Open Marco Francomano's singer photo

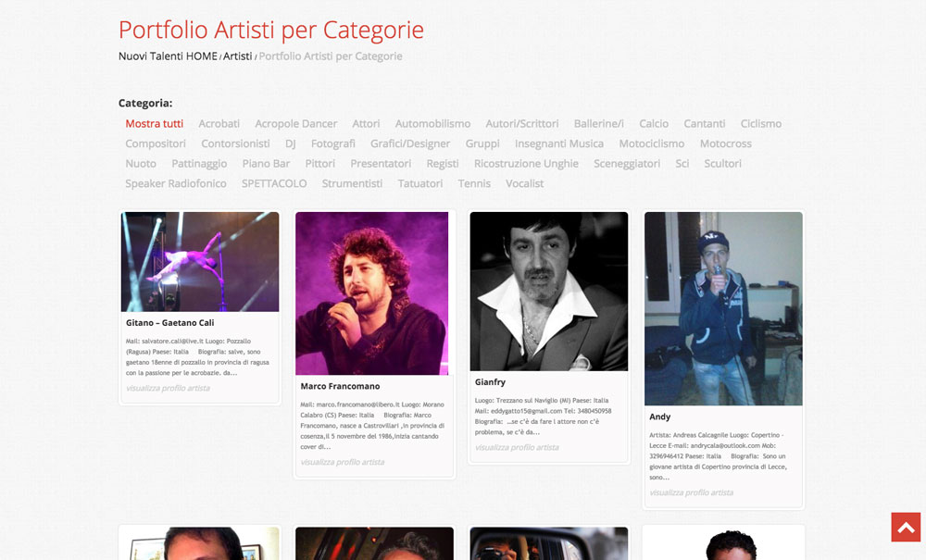371,292
